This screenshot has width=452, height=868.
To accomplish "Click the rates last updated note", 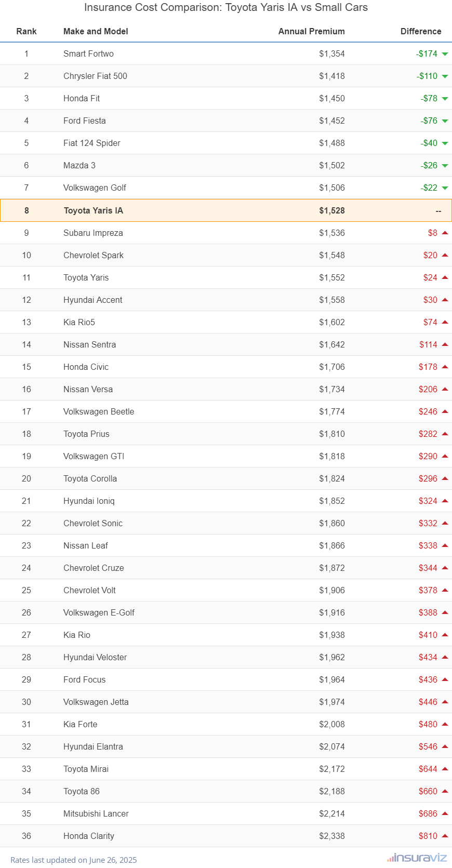I will click(73, 860).
